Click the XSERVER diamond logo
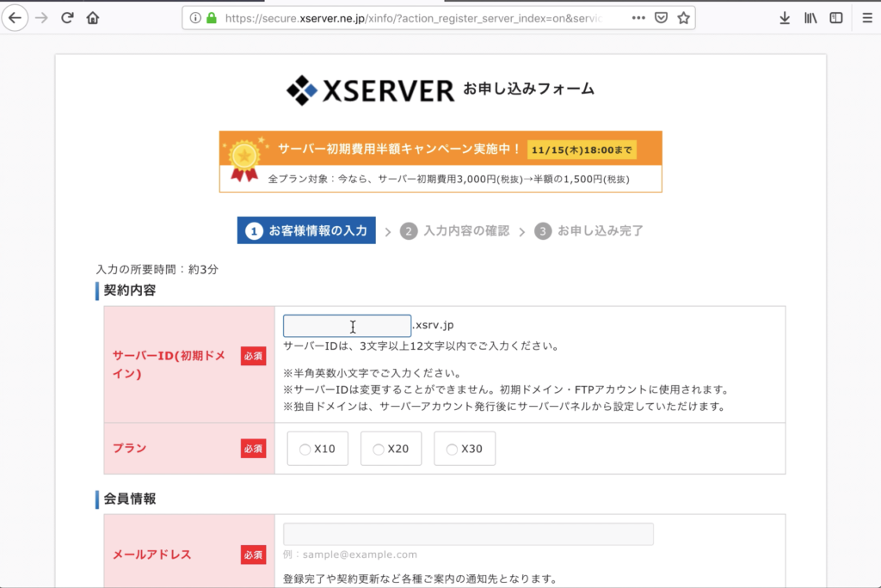 coord(303,89)
